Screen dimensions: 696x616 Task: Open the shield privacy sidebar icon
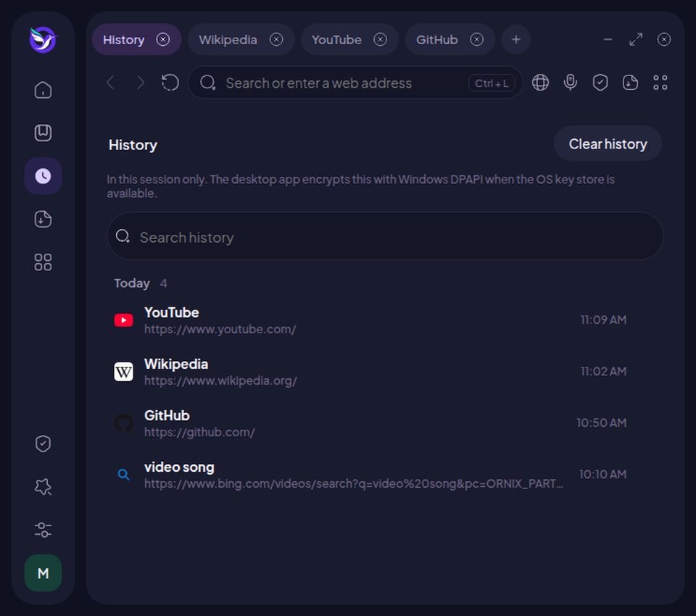(x=43, y=444)
